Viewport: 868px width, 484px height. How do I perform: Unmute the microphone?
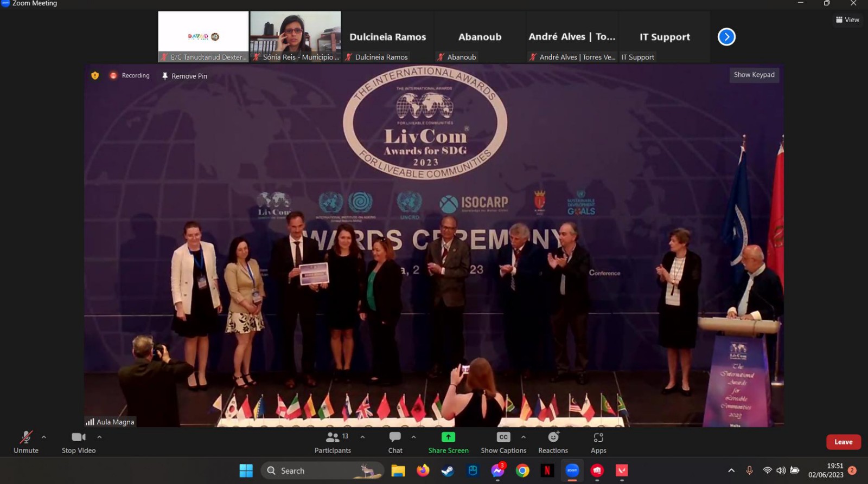(x=26, y=442)
